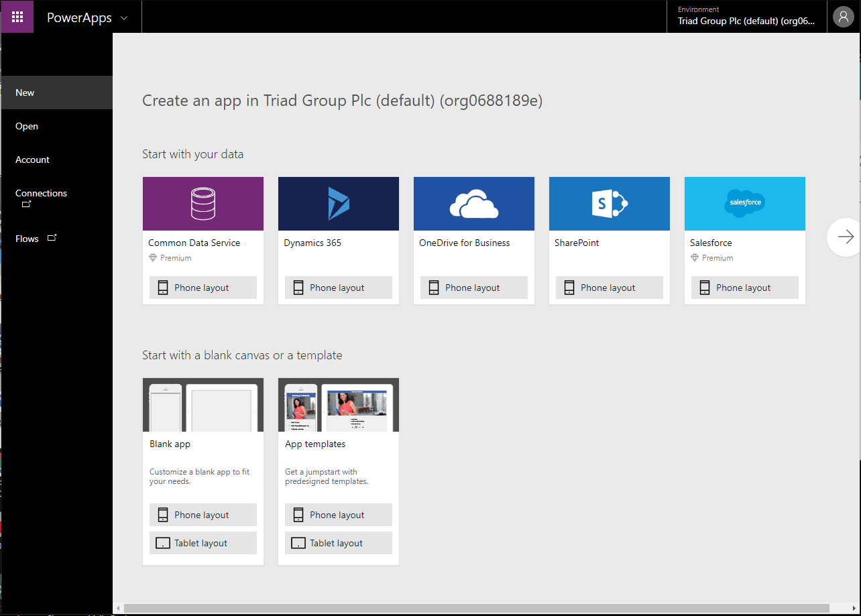Click the left arrow of the horizontal scrollbar

point(118,608)
